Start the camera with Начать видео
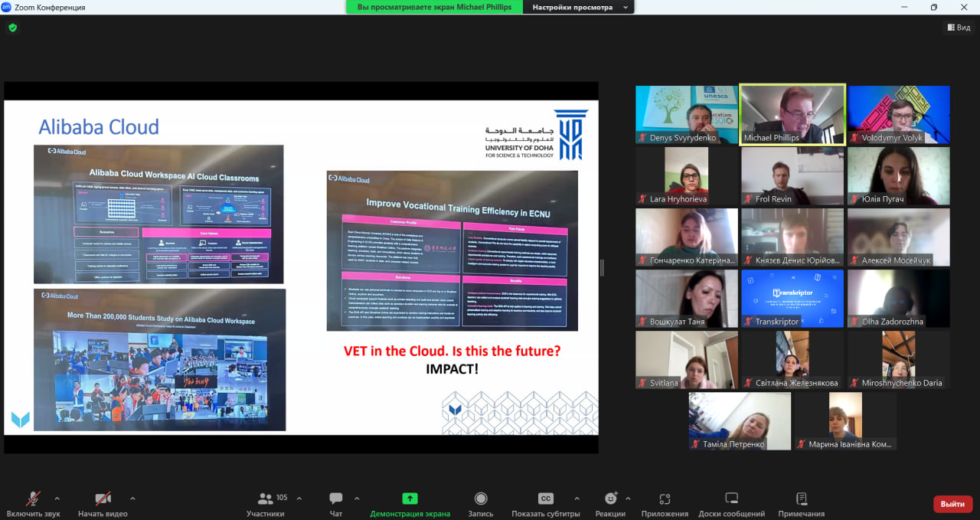Image resolution: width=980 pixels, height=520 pixels. pos(103,499)
